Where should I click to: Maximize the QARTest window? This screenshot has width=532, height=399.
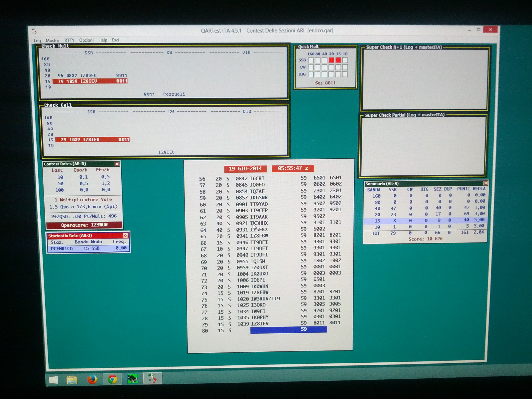(478, 30)
